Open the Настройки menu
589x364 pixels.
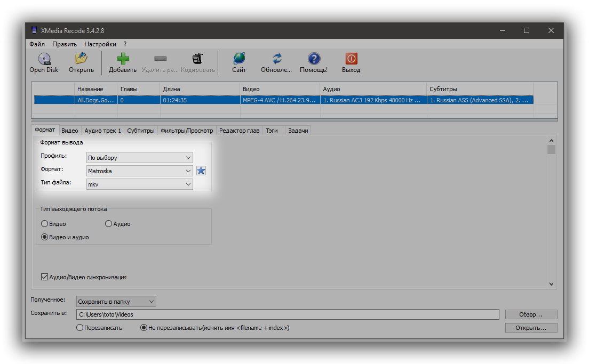(100, 44)
